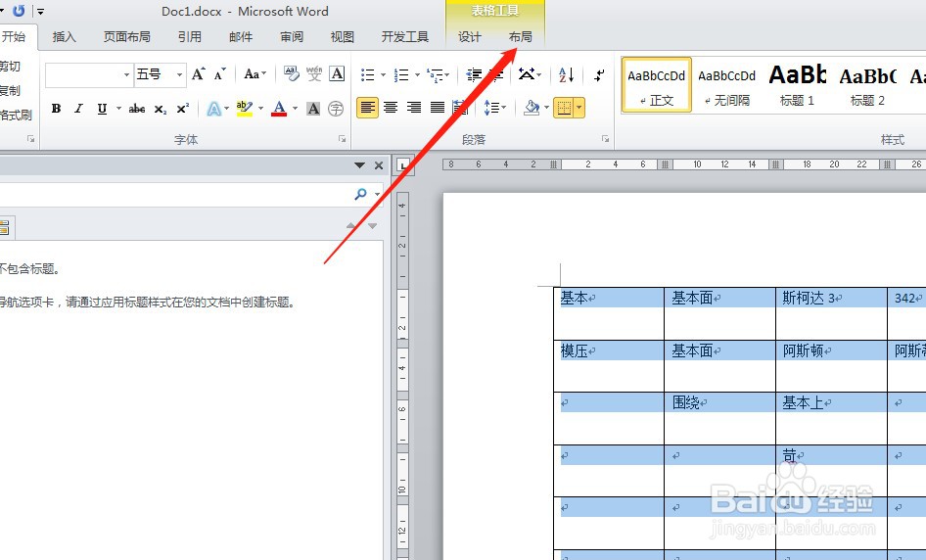Click 格式刷 format painter
Screen dimensions: 926x560
click(16, 115)
